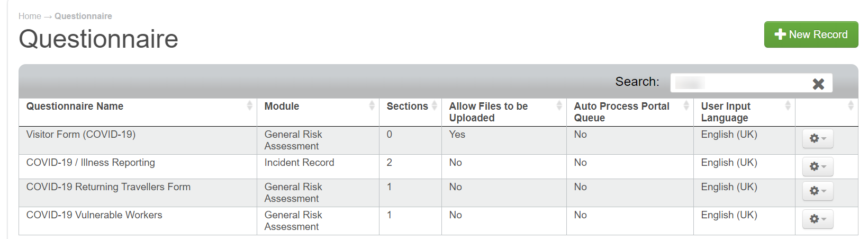Viewport: 868px width, 239px height.
Task: Sort by User Input Language arrows
Action: pos(788,106)
